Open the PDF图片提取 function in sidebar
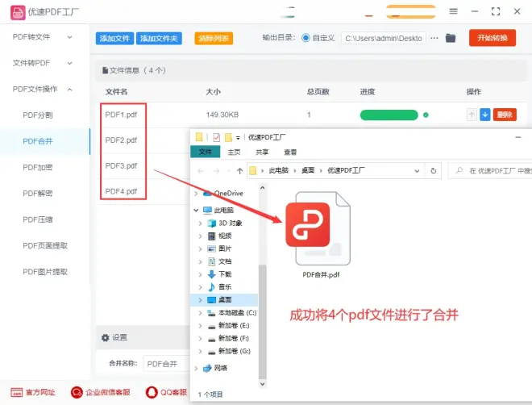This screenshot has width=532, height=405. click(x=45, y=272)
